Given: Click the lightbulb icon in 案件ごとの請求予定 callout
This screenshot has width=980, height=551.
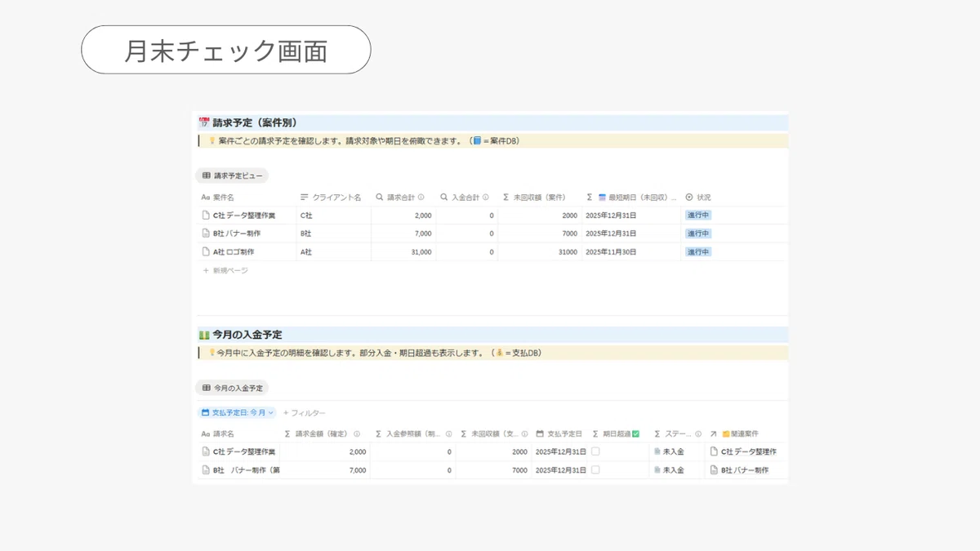Looking at the screenshot, I should click(x=212, y=141).
